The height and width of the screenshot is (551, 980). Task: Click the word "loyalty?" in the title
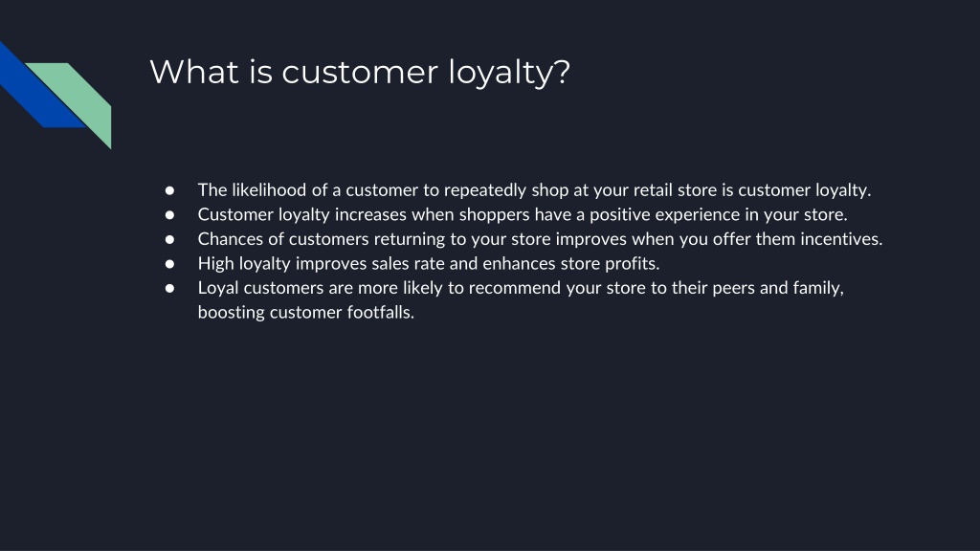pyautogui.click(x=509, y=74)
